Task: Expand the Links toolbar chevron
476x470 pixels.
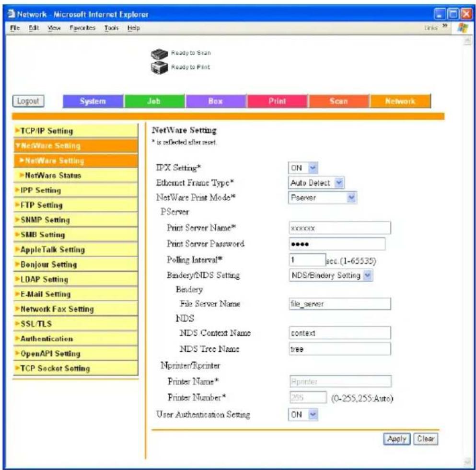Action: pyautogui.click(x=445, y=26)
